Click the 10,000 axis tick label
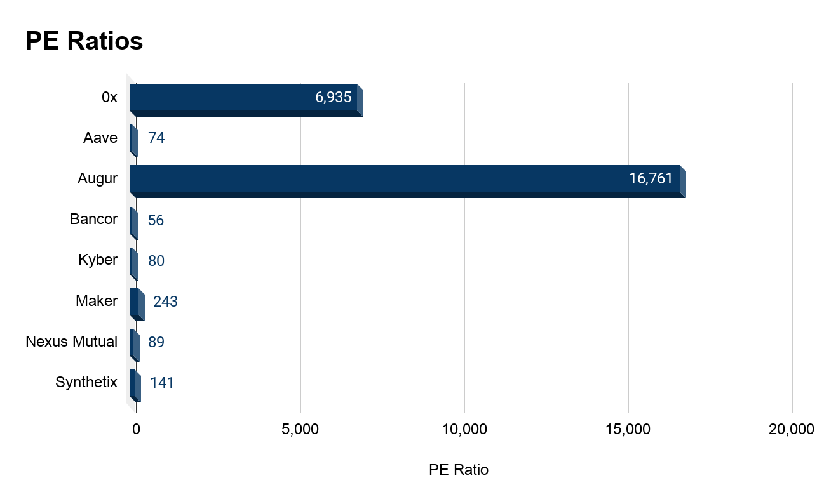Viewport: 817px width, 504px height. pyautogui.click(x=464, y=430)
